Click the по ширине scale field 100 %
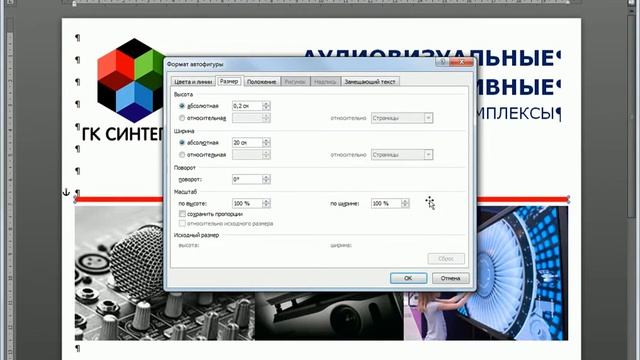 (x=386, y=203)
